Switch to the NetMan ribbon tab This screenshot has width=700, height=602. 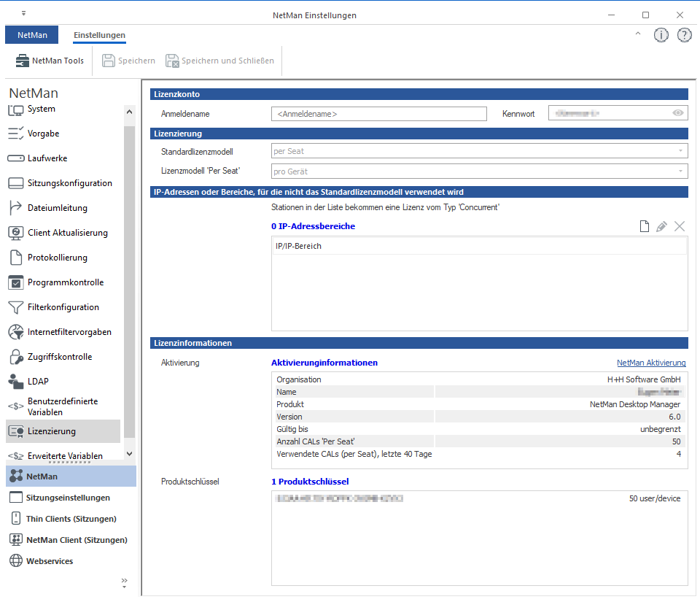click(x=31, y=35)
